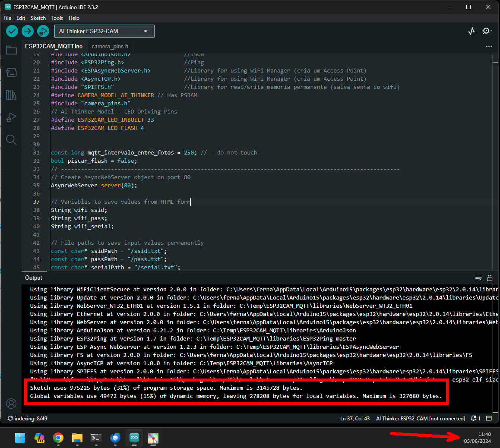Toggle the output panel lock icon

[x=490, y=278]
